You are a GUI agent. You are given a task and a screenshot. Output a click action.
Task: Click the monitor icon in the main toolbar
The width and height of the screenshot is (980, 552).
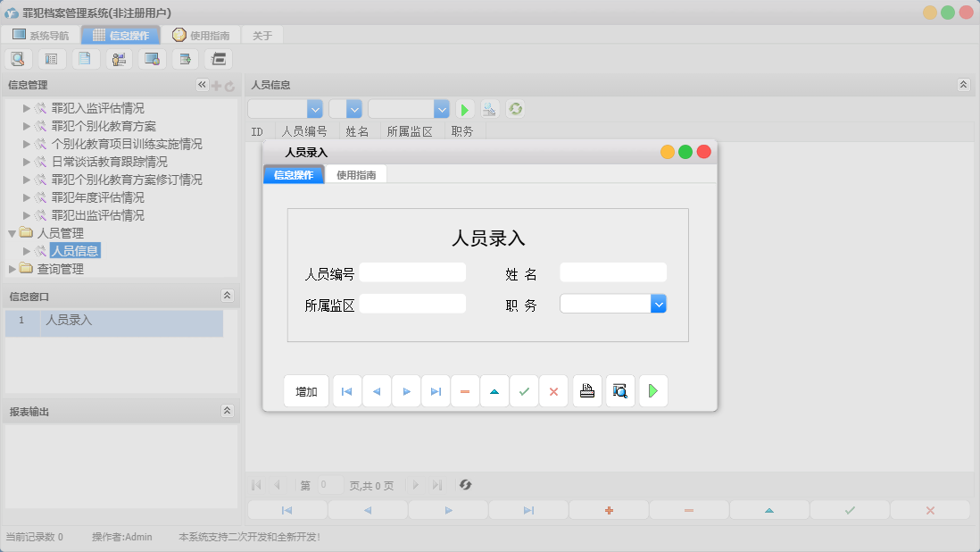point(151,58)
